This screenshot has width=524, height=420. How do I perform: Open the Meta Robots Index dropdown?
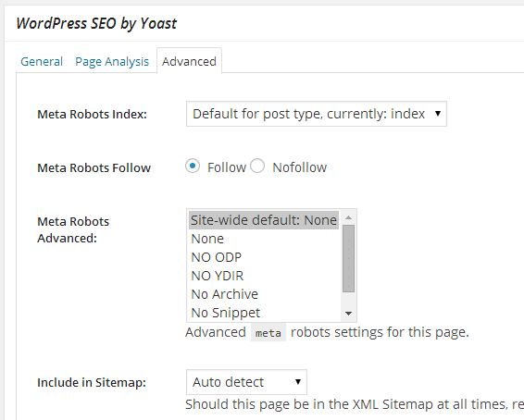[x=316, y=114]
